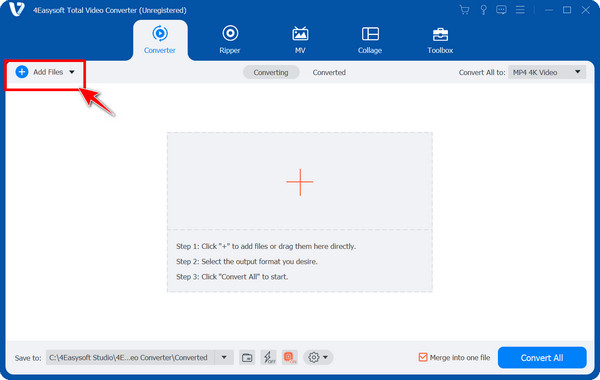This screenshot has width=600, height=380.
Task: Expand the gear settings dropdown
Action: tap(318, 358)
